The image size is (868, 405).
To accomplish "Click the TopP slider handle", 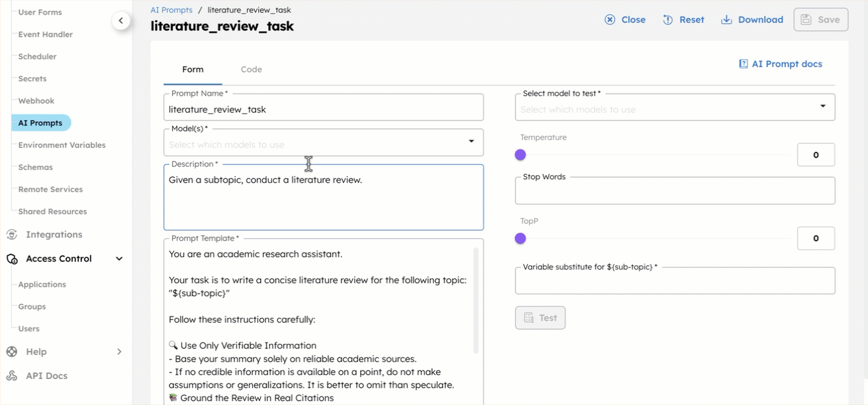I will point(520,238).
